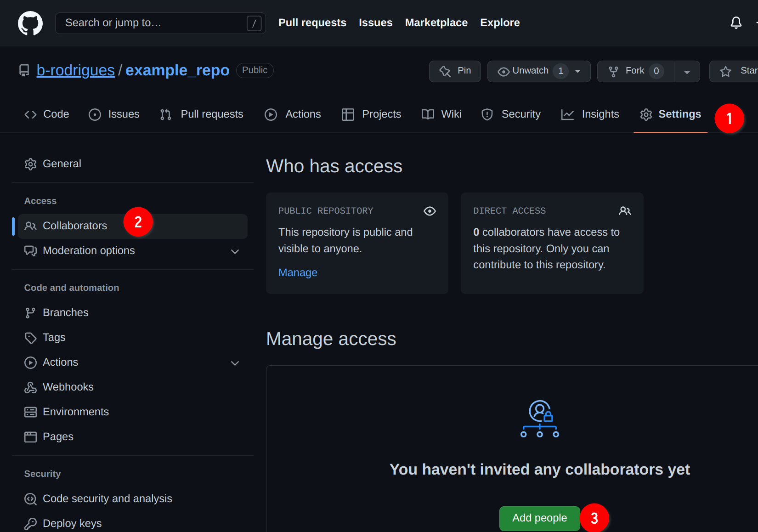Screen dimensions: 758x532
Task: Open Pages settings
Action: tap(133, 437)
